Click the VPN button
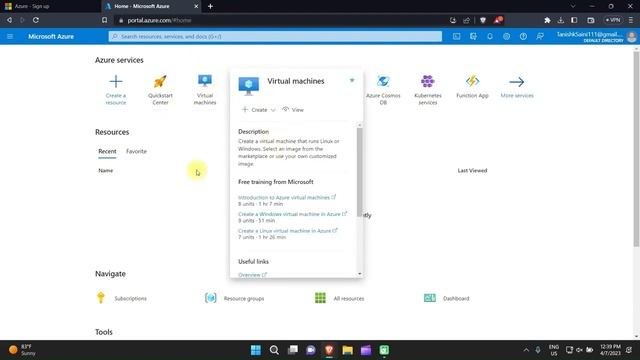Viewport: 640px width, 360px height. point(613,20)
